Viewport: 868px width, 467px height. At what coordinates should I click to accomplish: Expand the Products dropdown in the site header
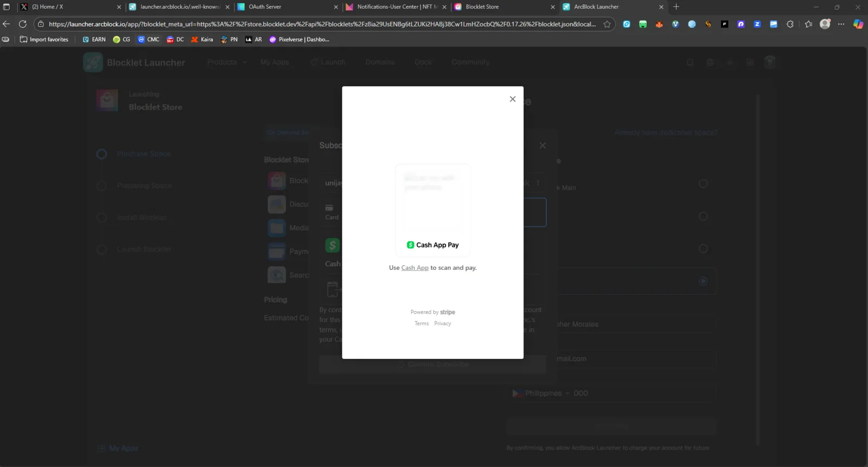[x=227, y=62]
